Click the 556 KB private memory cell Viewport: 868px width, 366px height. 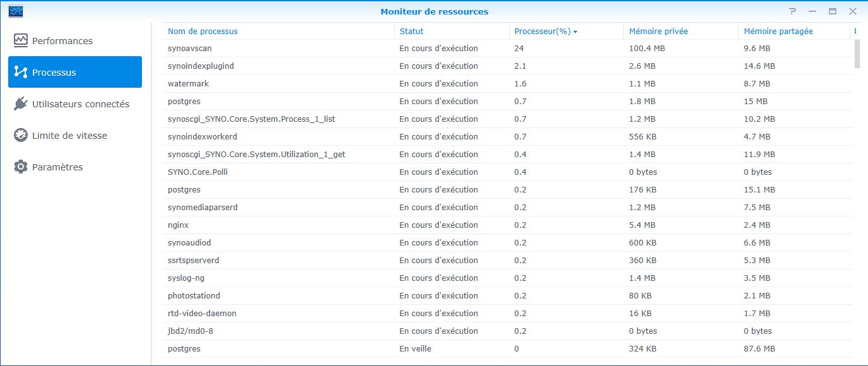click(x=643, y=137)
